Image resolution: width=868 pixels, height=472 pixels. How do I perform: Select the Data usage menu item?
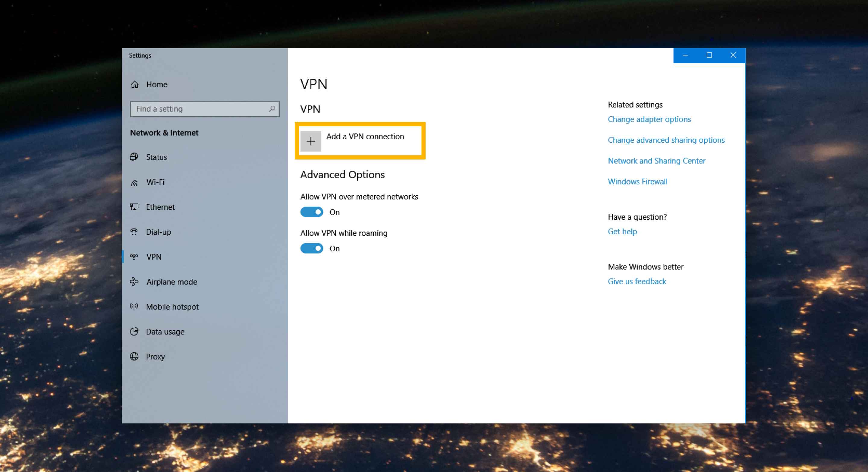[x=165, y=332]
